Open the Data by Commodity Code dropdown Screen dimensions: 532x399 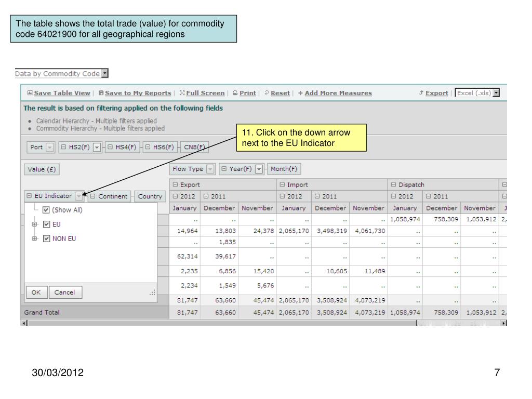click(105, 73)
